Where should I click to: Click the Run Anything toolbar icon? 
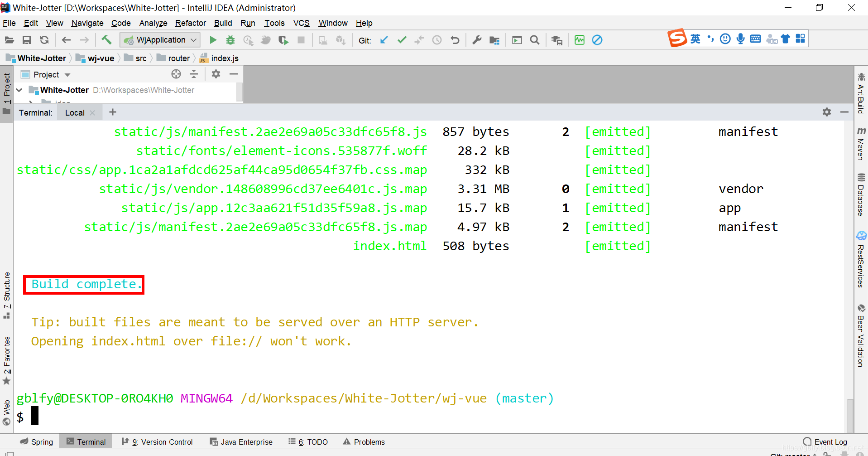(x=517, y=40)
